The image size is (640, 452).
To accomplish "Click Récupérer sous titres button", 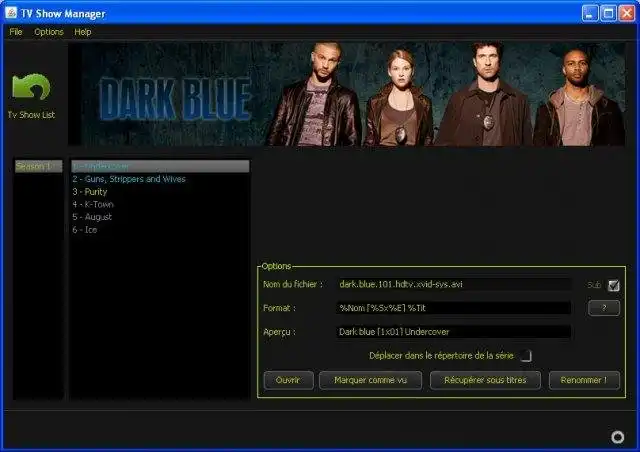I will pyautogui.click(x=485, y=380).
